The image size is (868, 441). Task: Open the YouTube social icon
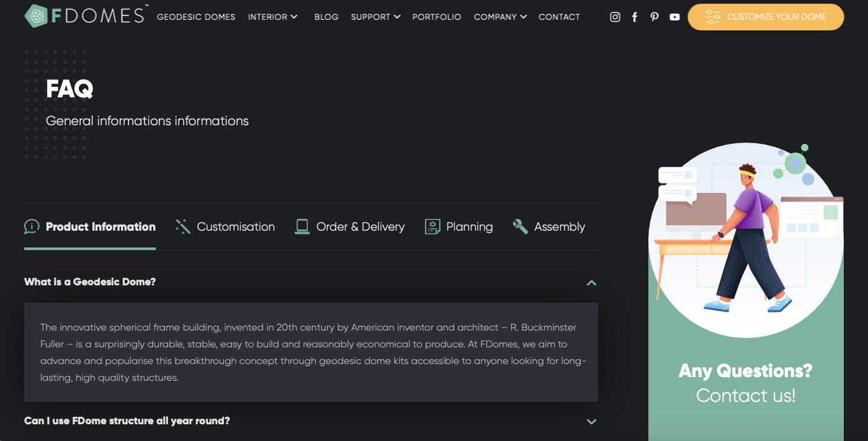674,17
